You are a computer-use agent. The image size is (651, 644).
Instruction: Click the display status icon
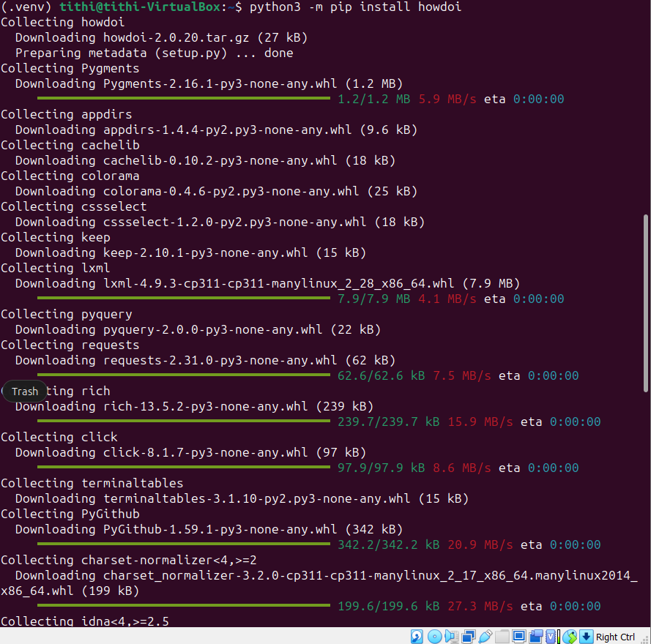(x=519, y=636)
